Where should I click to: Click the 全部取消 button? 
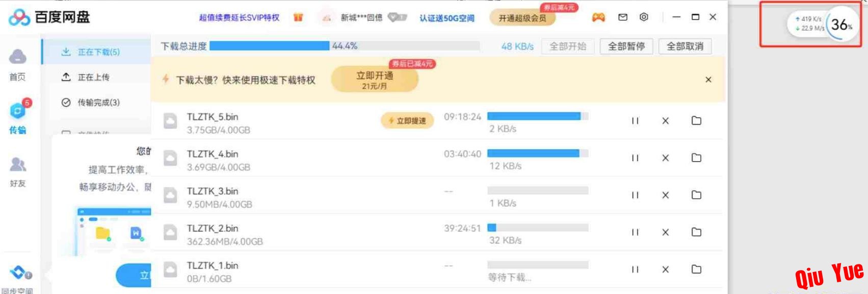point(685,46)
